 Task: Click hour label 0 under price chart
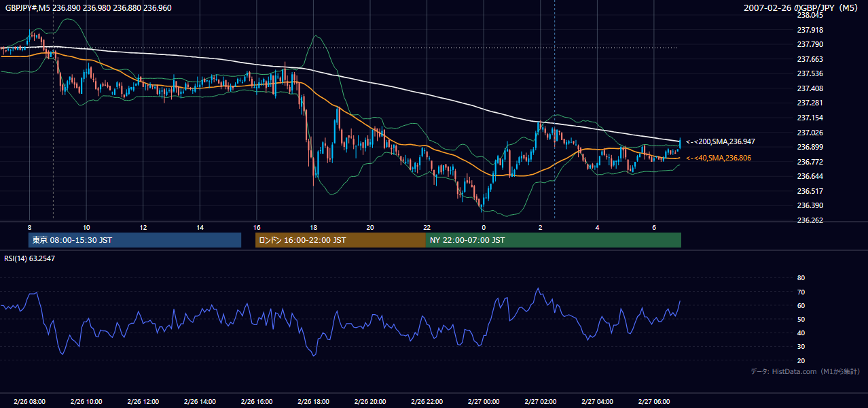(484, 227)
